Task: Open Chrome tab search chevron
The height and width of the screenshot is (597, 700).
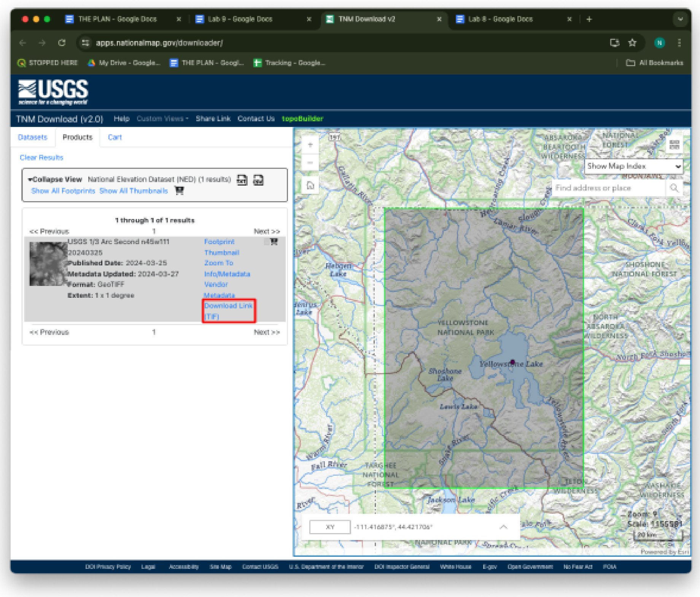Action: (680, 19)
